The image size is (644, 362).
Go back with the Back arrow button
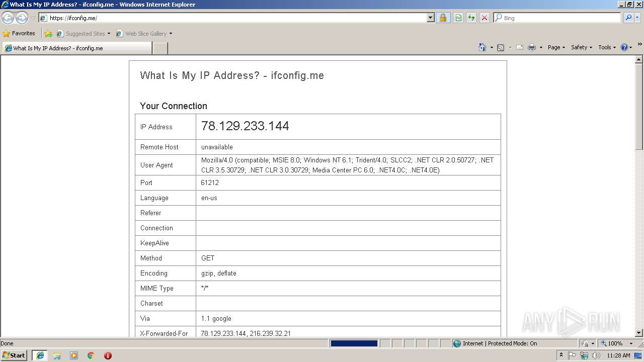coord(8,18)
